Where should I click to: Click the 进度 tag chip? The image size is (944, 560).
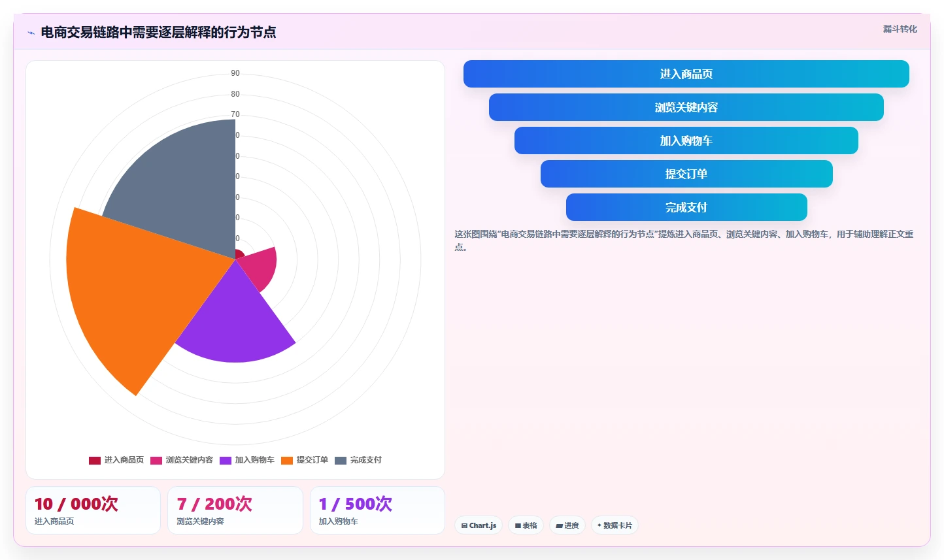(x=567, y=525)
